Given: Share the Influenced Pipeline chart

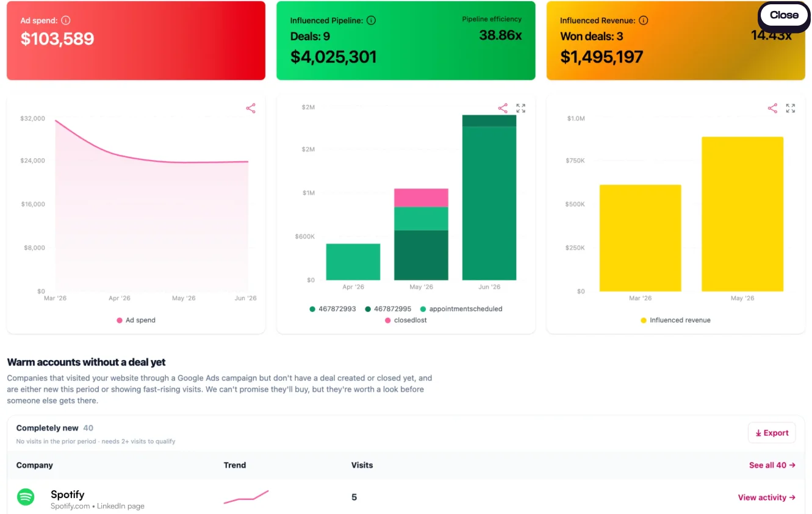Looking at the screenshot, I should pos(503,108).
